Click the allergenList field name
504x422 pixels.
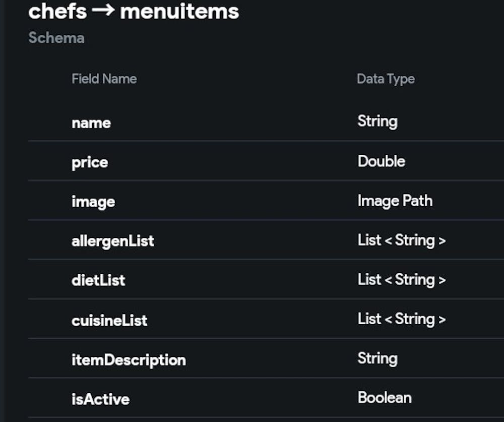point(113,241)
